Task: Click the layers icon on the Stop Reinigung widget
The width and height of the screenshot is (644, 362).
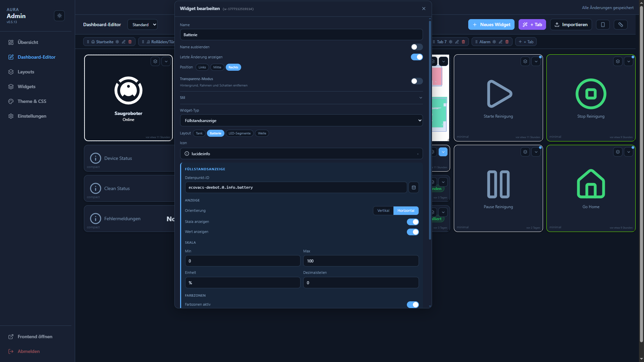Action: [x=618, y=61]
